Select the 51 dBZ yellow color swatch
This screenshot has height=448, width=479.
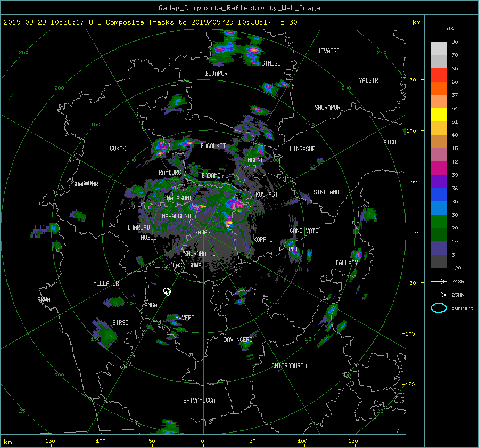[439, 115]
